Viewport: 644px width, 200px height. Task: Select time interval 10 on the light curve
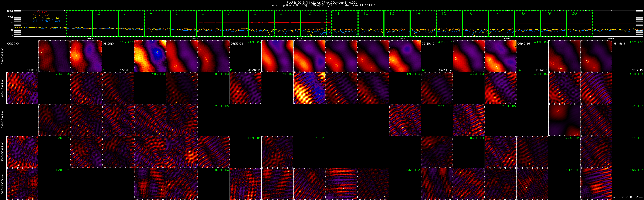pyautogui.click(x=314, y=24)
